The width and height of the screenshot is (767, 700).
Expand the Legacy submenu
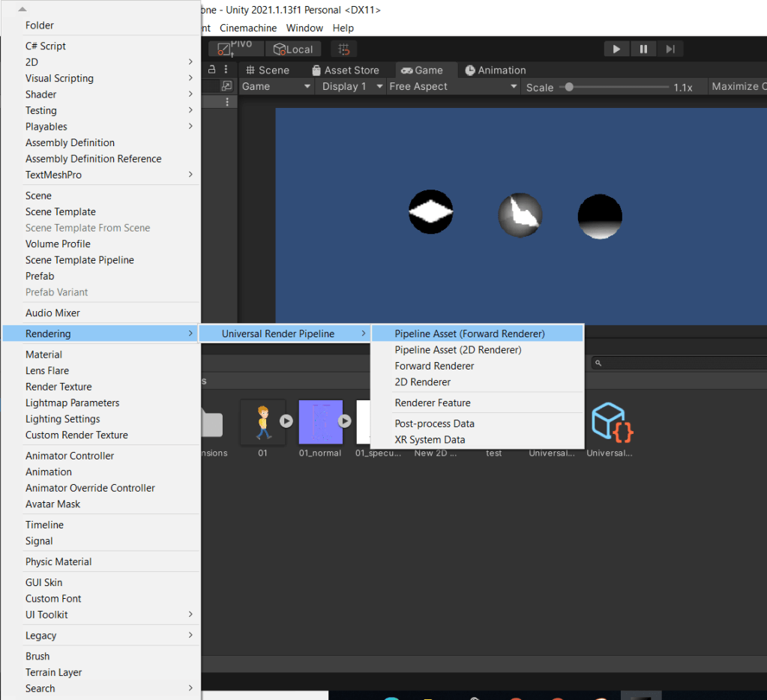(x=102, y=636)
